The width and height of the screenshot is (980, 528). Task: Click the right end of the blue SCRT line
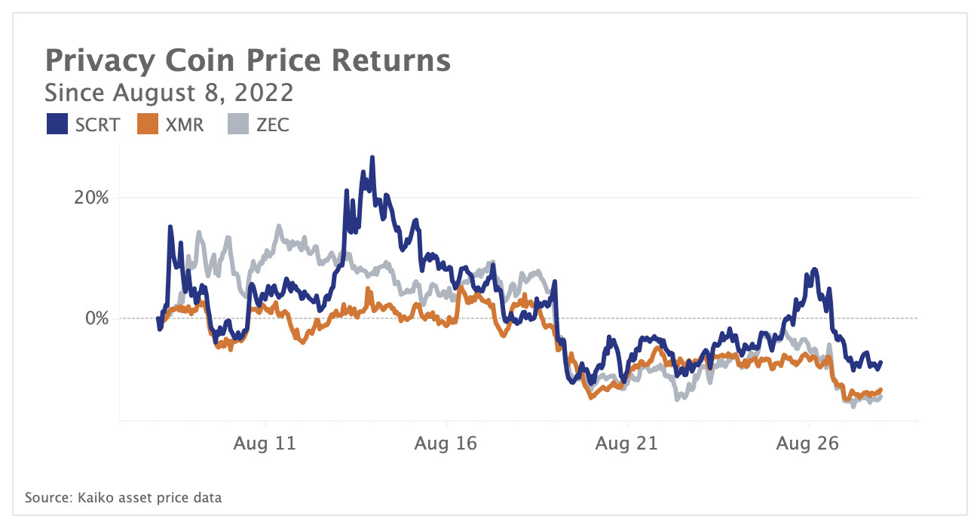point(880,363)
